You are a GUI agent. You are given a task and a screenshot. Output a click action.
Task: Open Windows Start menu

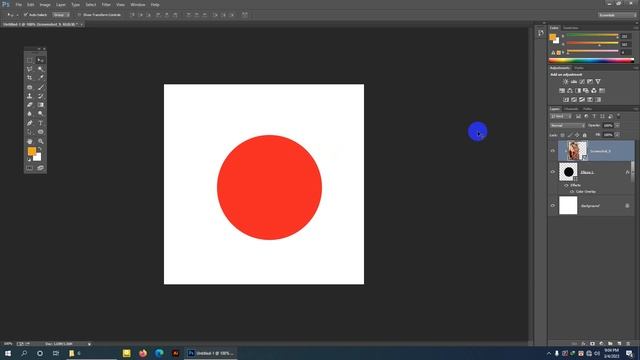coord(8,353)
